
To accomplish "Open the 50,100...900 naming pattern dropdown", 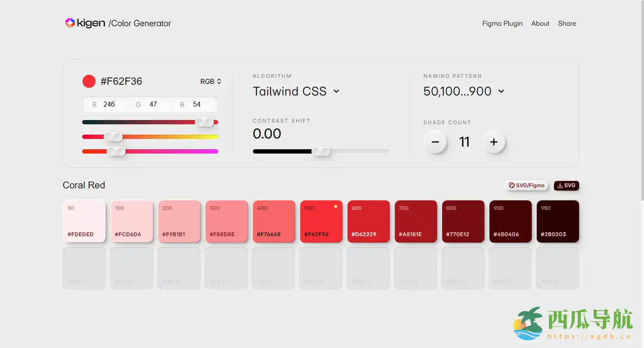I will pyautogui.click(x=464, y=91).
